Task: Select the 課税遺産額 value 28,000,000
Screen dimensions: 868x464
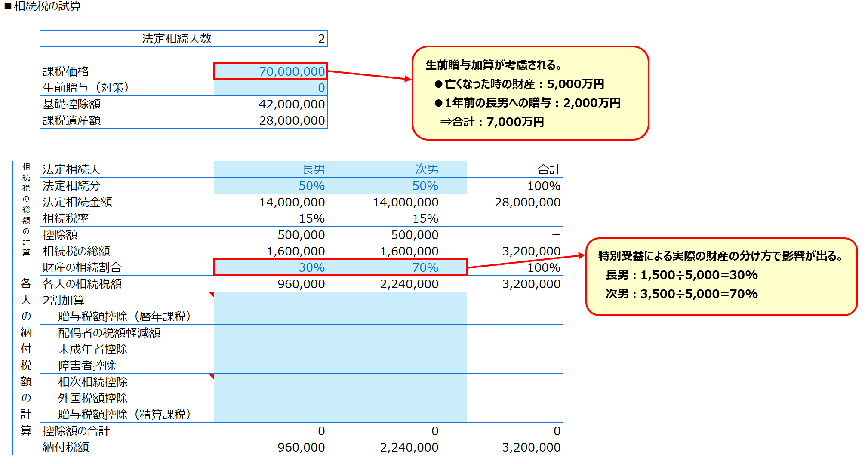Action: 270,120
